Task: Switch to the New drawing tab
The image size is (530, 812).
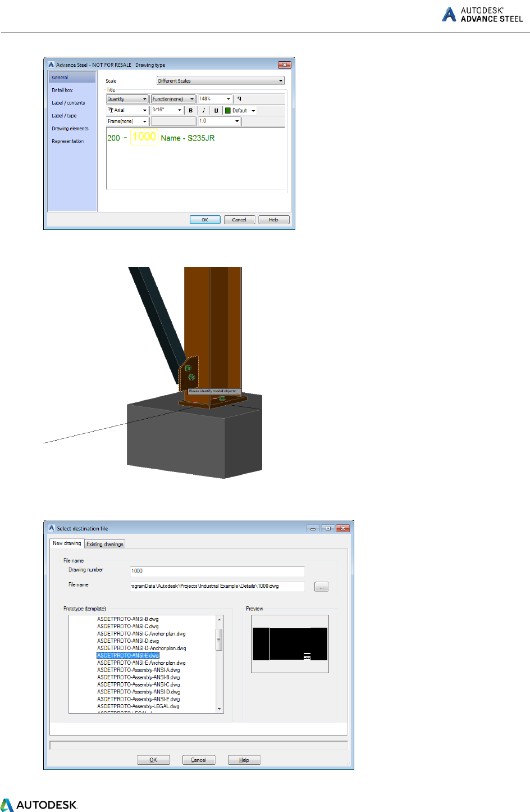Action: tap(67, 543)
